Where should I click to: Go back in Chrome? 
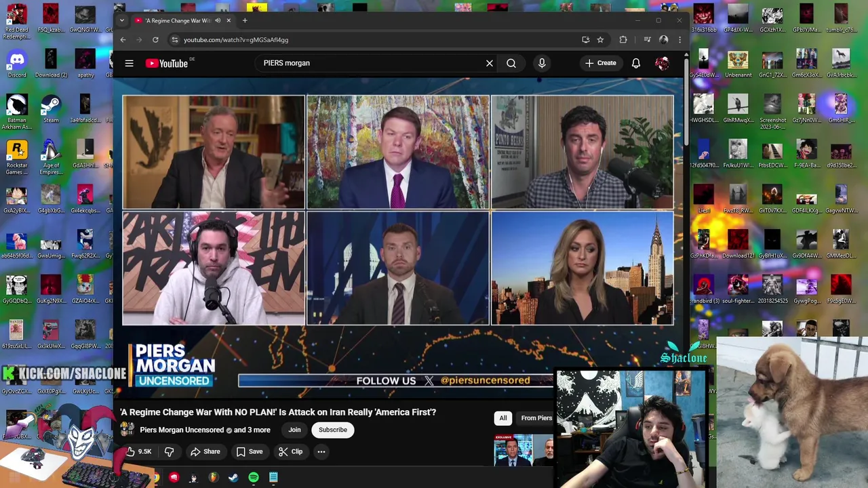click(x=123, y=40)
